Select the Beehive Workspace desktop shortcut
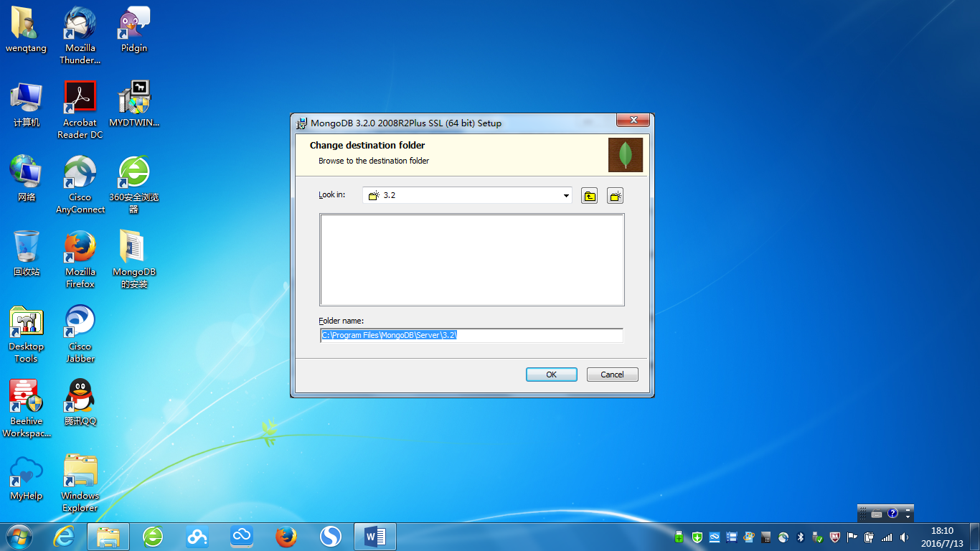980x551 pixels. click(x=26, y=409)
